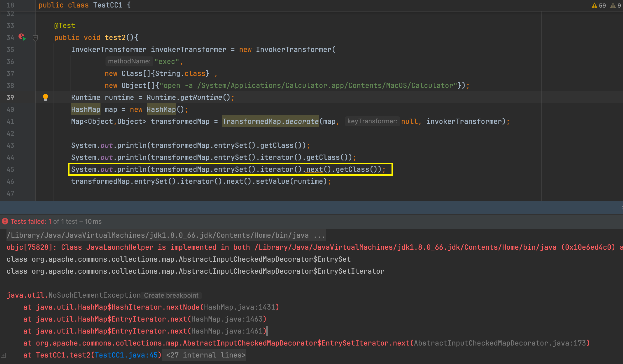The height and width of the screenshot is (364, 623).
Task: Open TestCC1.java:45 stack trace link
Action: (126, 355)
